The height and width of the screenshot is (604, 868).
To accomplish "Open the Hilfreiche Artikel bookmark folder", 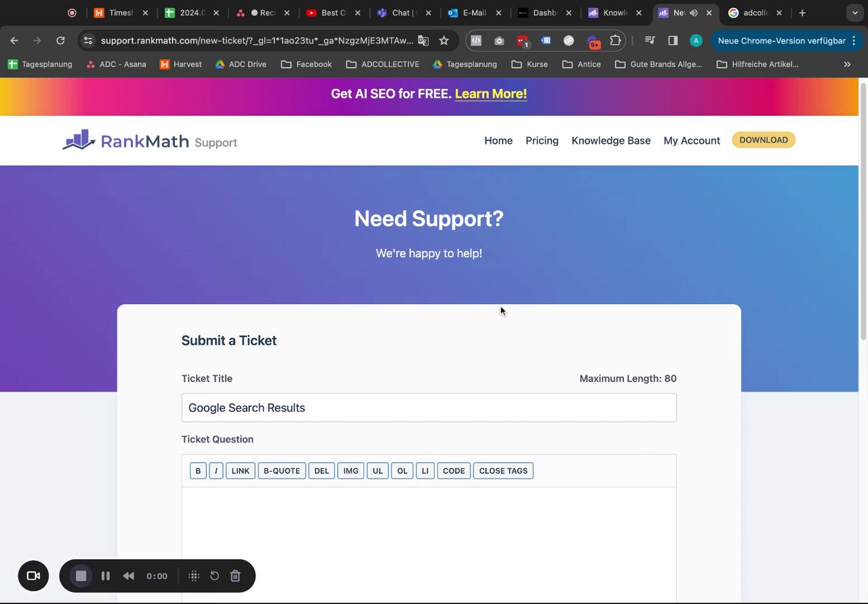I will pos(757,64).
